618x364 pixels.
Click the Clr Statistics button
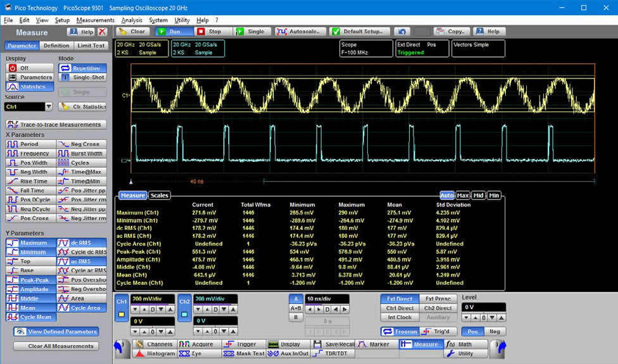pos(83,107)
